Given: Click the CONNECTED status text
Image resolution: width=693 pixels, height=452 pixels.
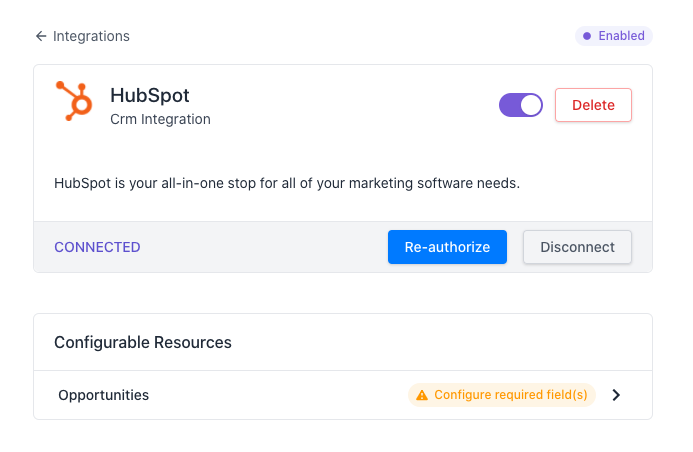Looking at the screenshot, I should (97, 247).
